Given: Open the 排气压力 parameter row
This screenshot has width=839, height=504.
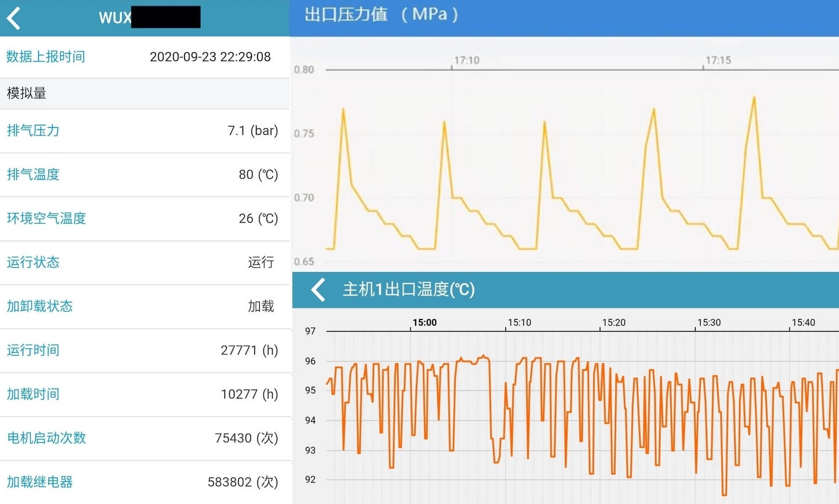Looking at the screenshot, I should [144, 131].
